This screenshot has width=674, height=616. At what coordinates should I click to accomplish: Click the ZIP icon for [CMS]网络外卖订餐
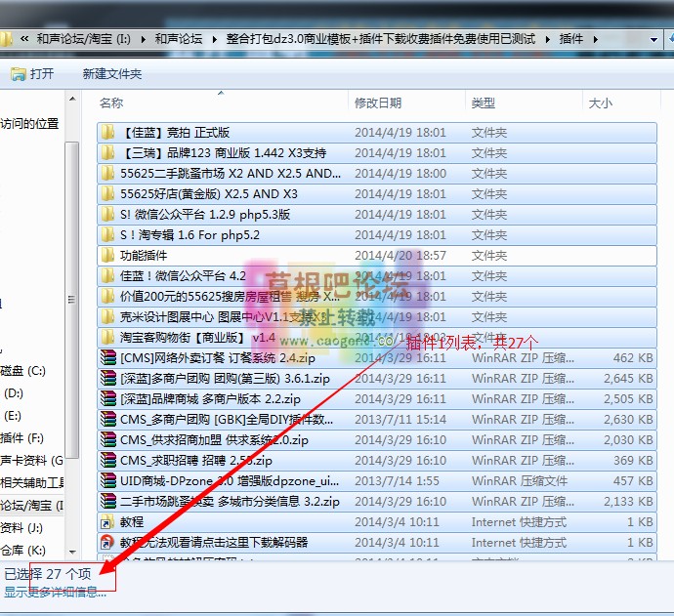click(x=107, y=358)
